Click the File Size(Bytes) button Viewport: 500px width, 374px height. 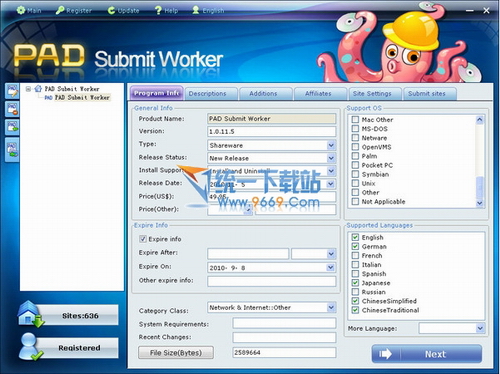(x=176, y=353)
